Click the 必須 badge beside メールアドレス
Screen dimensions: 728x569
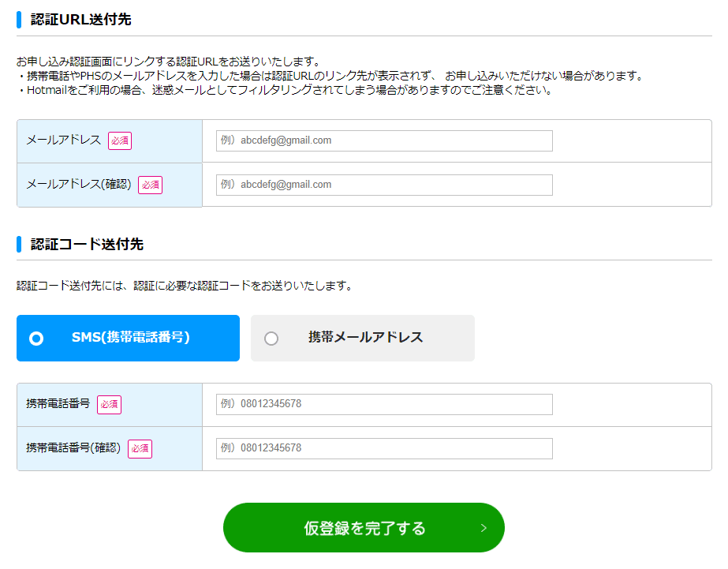(120, 140)
